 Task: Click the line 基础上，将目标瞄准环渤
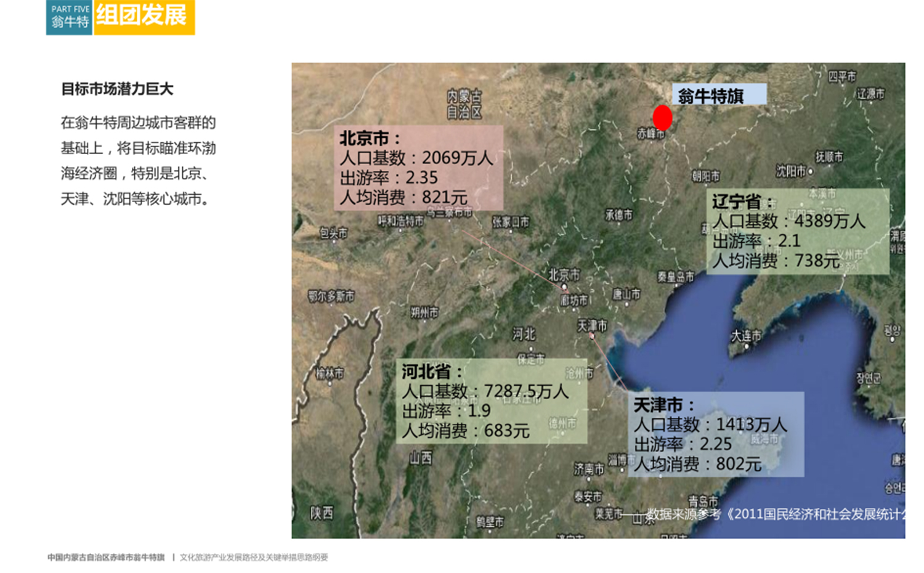[138, 148]
